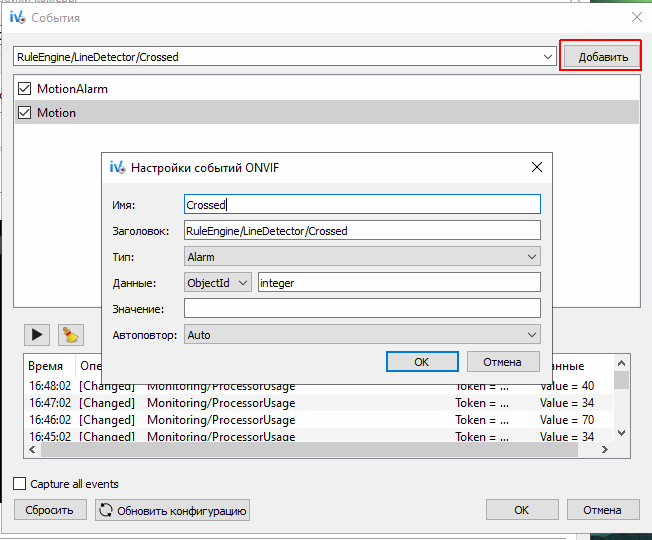The height and width of the screenshot is (540, 652).
Task: Click scroll down arrow in events log
Action: [621, 433]
